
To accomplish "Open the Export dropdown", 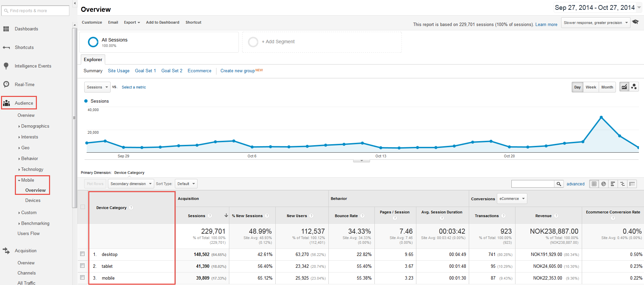I will pos(132,23).
